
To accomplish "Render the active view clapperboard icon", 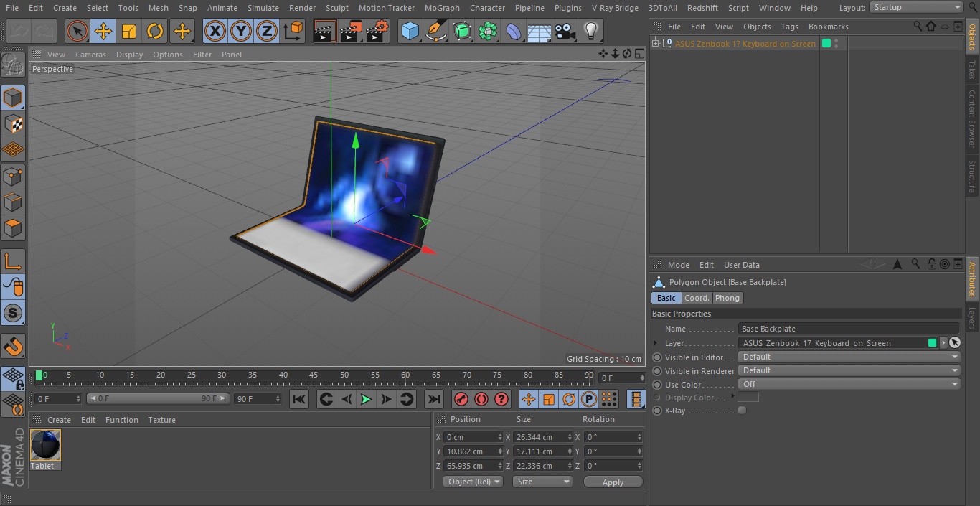I will (325, 31).
